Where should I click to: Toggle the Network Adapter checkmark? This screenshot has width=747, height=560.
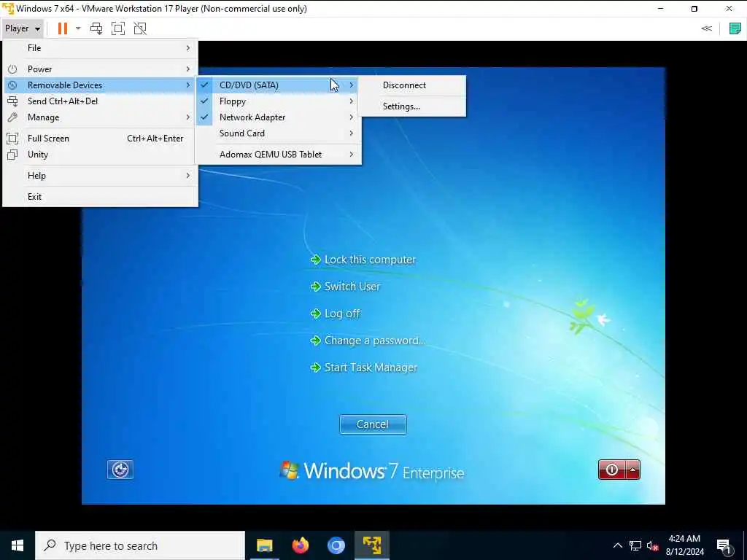click(204, 117)
